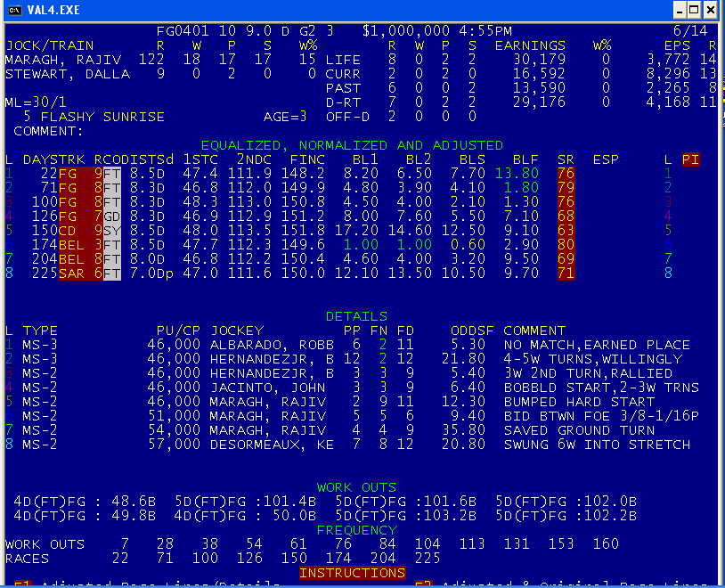Image resolution: width=725 pixels, height=588 pixels.
Task: Select SR value 80 in BEL row
Action: 566,245
